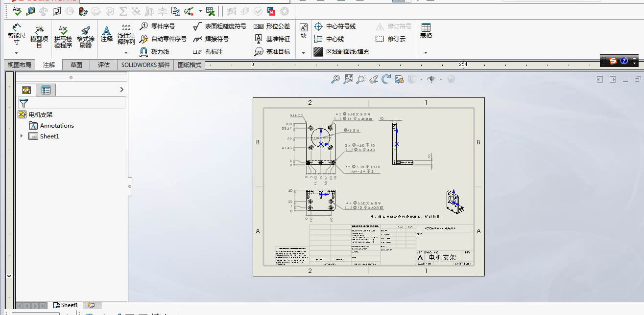
Task: Insert 基准目标 datum target
Action: coord(272,51)
